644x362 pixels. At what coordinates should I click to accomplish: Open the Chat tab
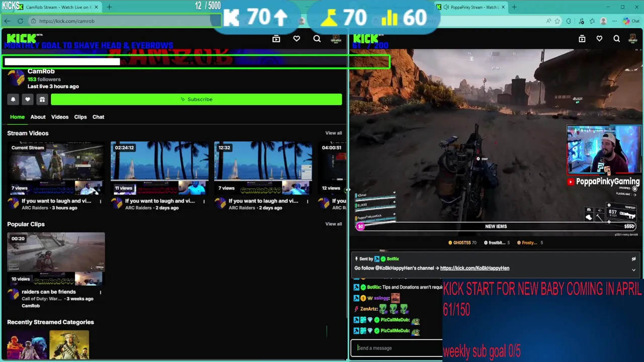(98, 117)
